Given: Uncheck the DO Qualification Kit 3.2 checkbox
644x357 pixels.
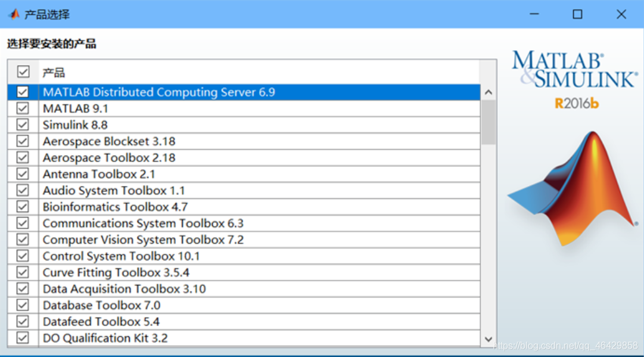Looking at the screenshot, I should coord(23,338).
